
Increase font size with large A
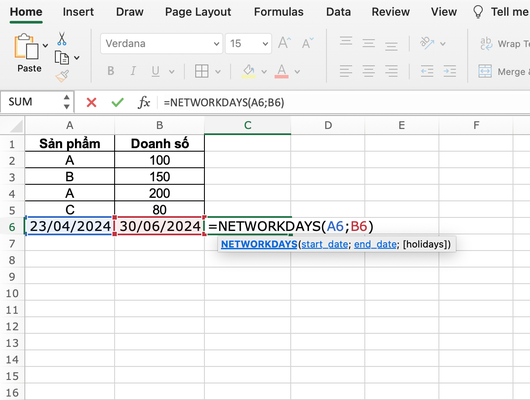(x=284, y=43)
